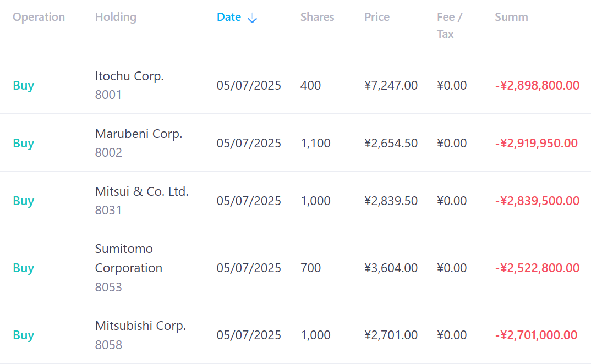
Task: Sort by the Date column header
Action: pyautogui.click(x=229, y=17)
